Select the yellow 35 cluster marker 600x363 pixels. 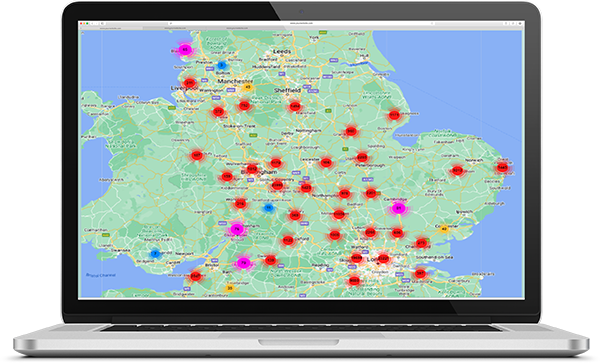230,288
